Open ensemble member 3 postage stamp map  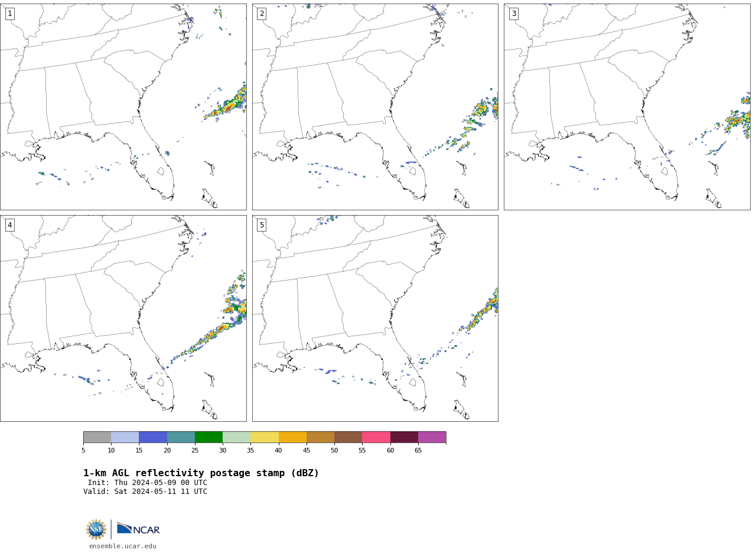point(627,107)
